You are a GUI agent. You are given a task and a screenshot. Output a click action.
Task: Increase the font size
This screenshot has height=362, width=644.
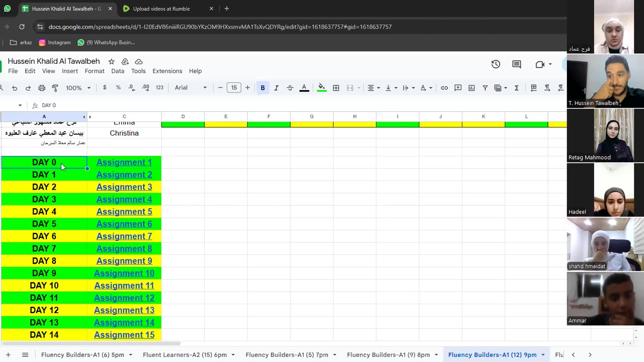[248, 87]
